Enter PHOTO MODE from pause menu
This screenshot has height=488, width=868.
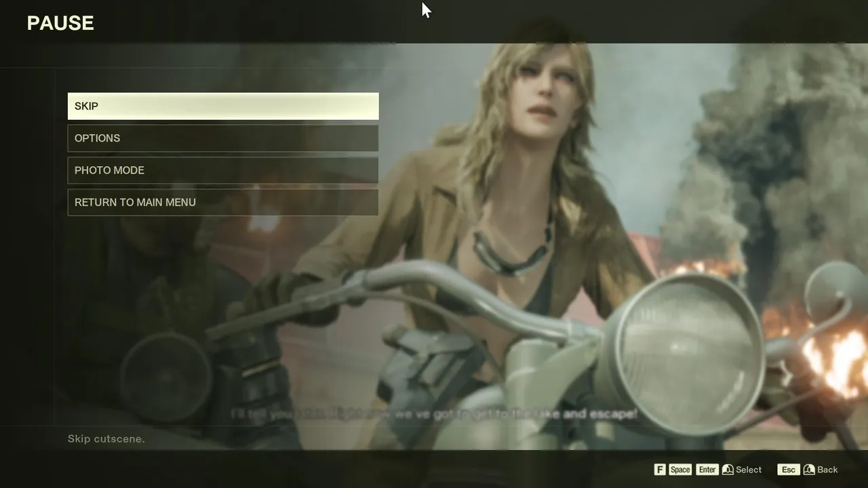223,170
